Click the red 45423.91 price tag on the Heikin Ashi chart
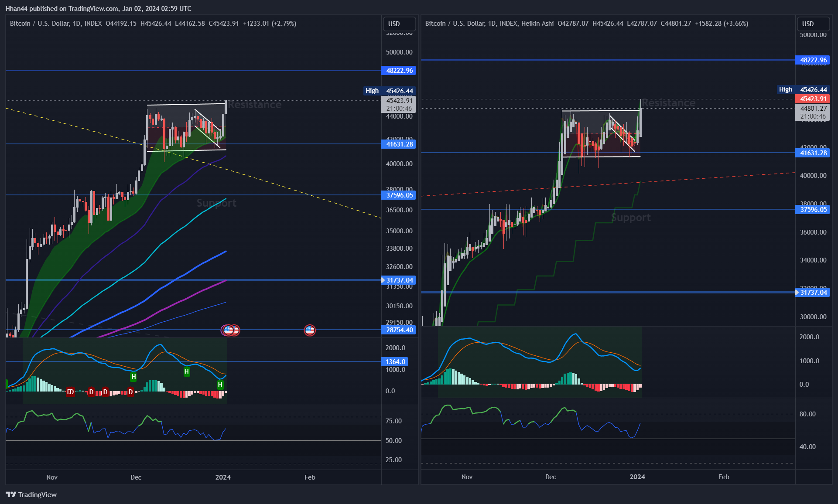The height and width of the screenshot is (504, 838). (x=813, y=99)
